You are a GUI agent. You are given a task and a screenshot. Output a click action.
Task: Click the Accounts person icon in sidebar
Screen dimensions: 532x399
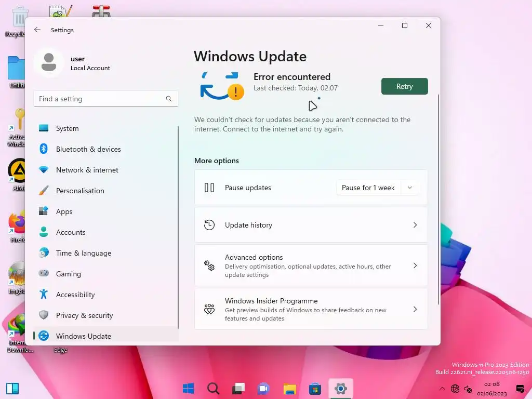[44, 232]
